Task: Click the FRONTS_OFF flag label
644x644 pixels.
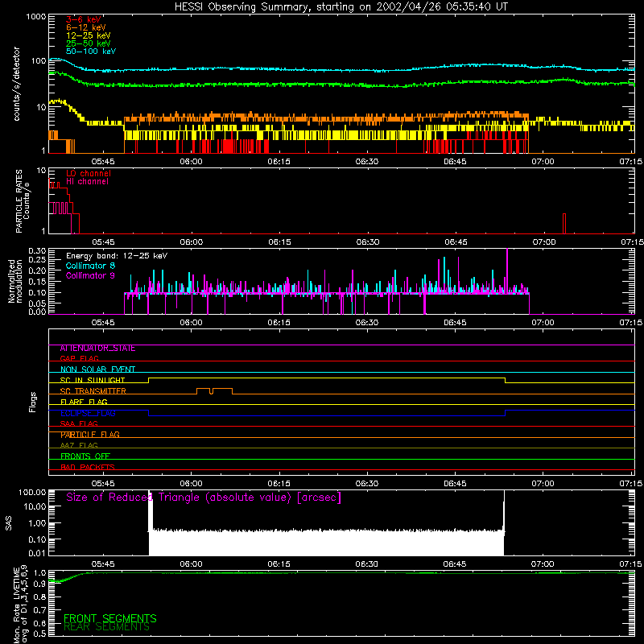Action: 85,456
